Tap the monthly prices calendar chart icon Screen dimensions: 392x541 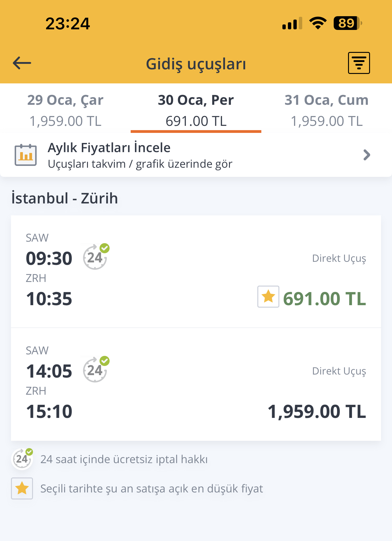26,155
